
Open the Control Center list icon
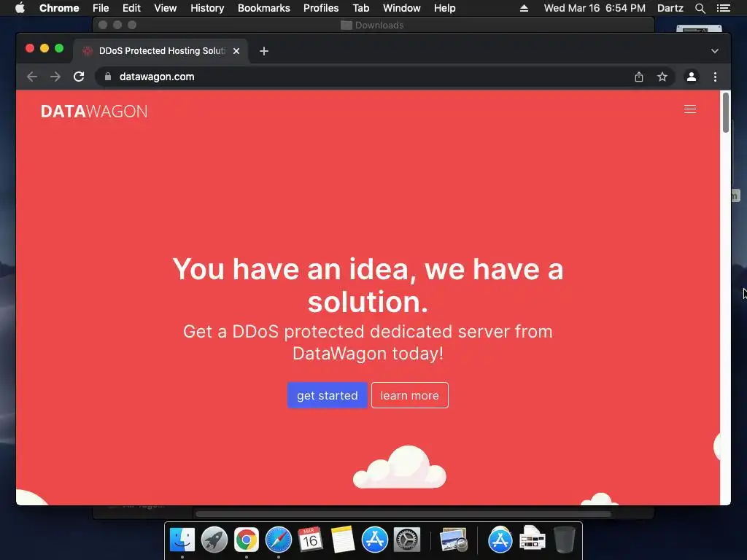(x=723, y=8)
